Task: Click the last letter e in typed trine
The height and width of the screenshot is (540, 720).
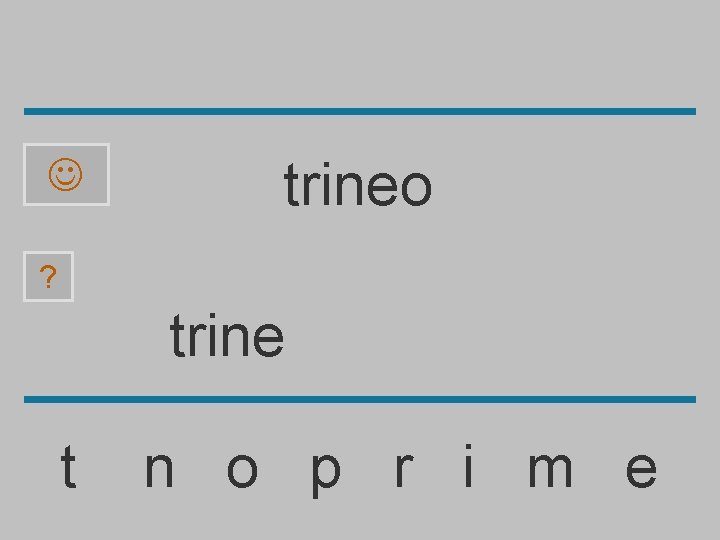Action: (x=268, y=338)
